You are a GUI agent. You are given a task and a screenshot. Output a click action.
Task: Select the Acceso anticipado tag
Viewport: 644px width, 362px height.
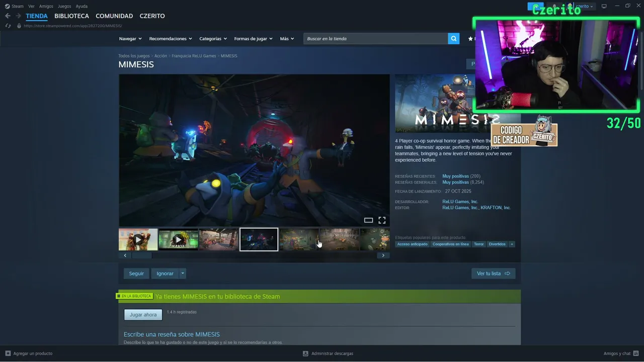[x=412, y=244]
